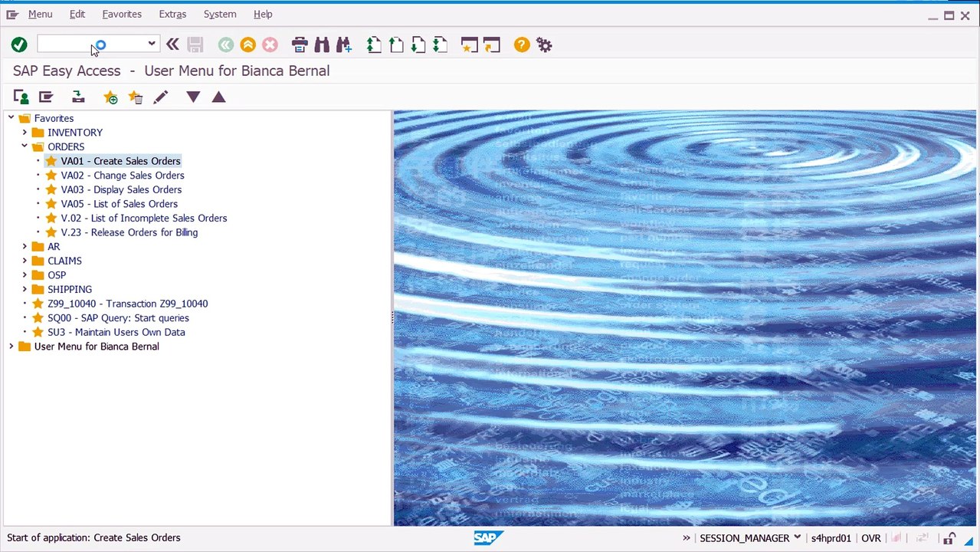Click the Delete Favorites star-trash icon

point(136,97)
